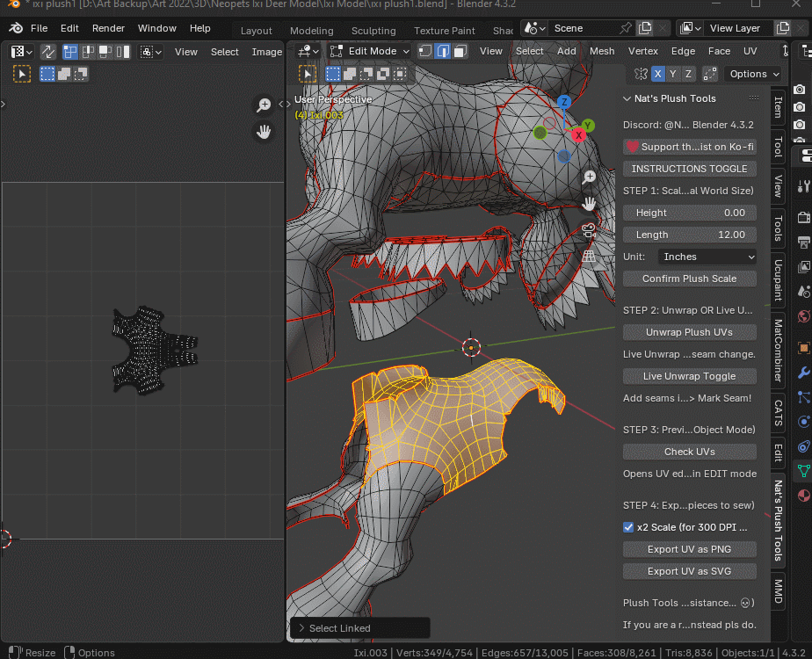Screen dimensions: 812x659
Task: Open View menu in UV editor
Action: coord(186,52)
